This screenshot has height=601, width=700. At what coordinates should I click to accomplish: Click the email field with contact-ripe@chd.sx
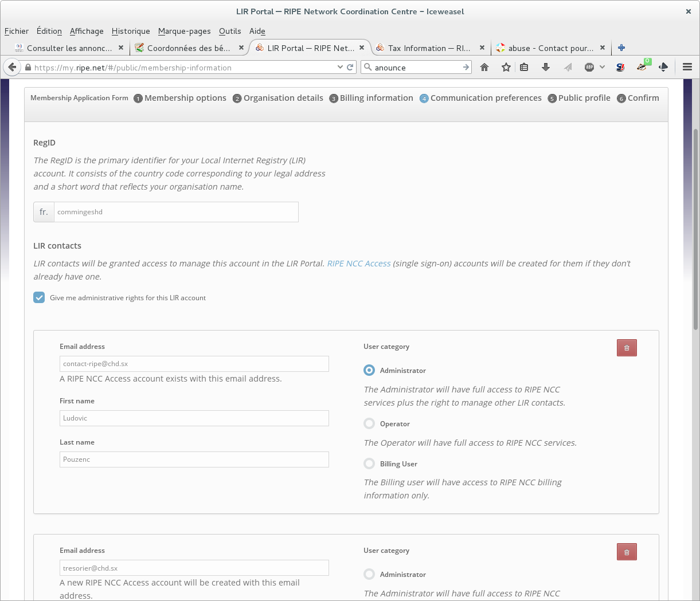click(x=194, y=364)
